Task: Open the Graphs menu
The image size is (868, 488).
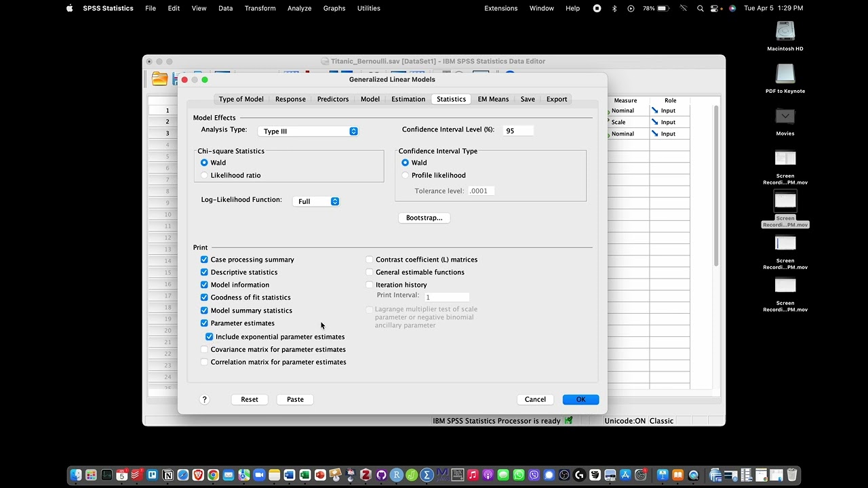Action: pyautogui.click(x=334, y=8)
